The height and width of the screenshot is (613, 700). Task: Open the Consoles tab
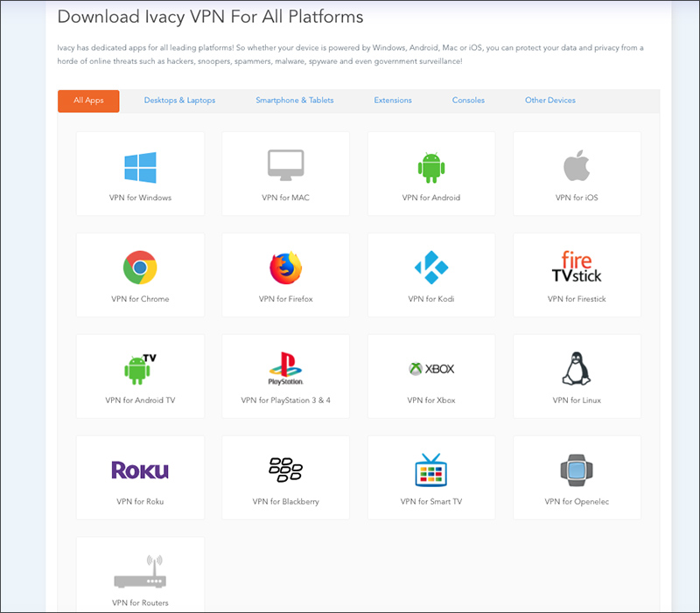click(x=468, y=101)
